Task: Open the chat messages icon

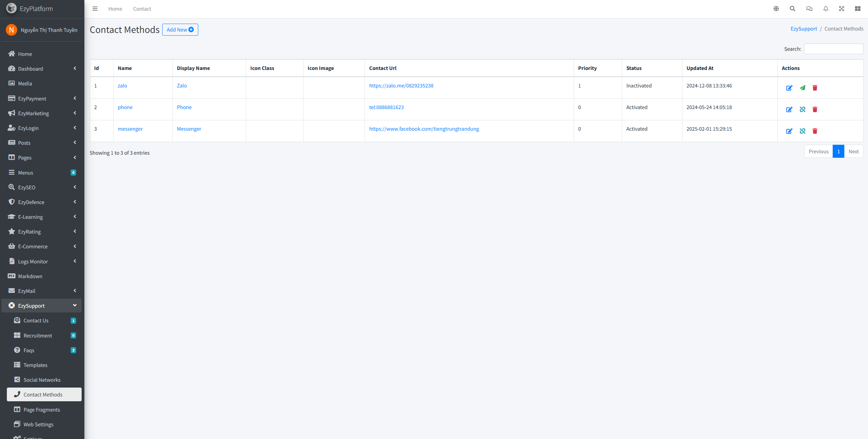Action: coord(809,9)
